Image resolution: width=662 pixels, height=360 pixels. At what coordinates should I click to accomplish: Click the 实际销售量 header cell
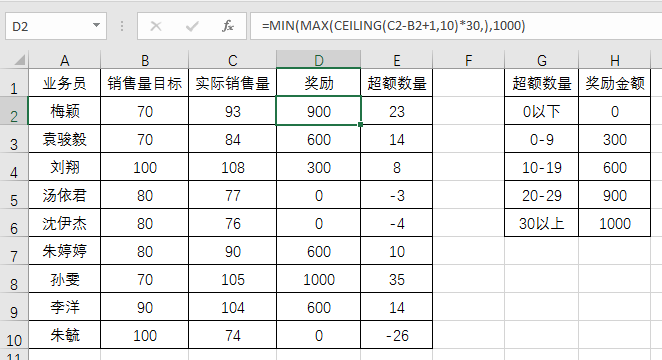[233, 83]
